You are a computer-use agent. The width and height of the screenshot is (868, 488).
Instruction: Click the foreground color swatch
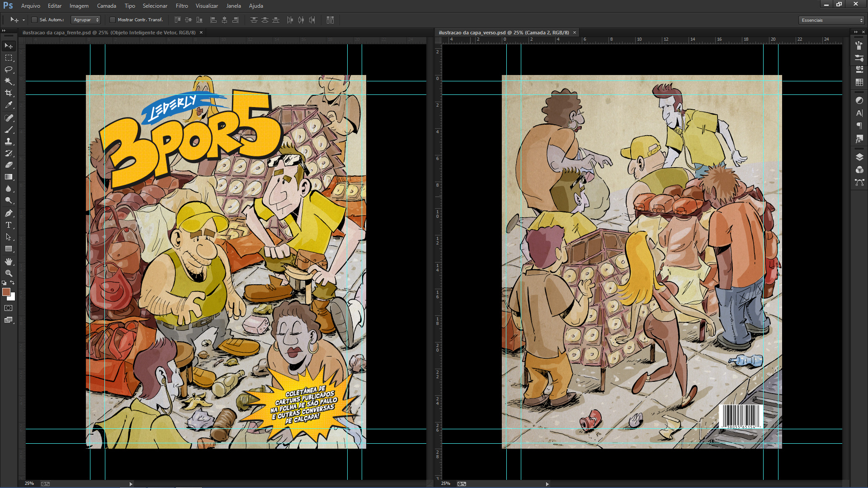[x=6, y=292]
